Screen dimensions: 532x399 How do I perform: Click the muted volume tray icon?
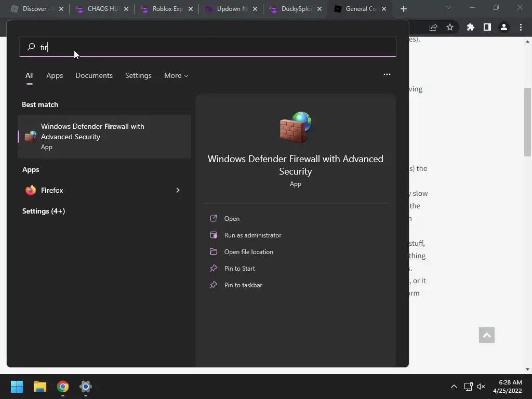[481, 387]
